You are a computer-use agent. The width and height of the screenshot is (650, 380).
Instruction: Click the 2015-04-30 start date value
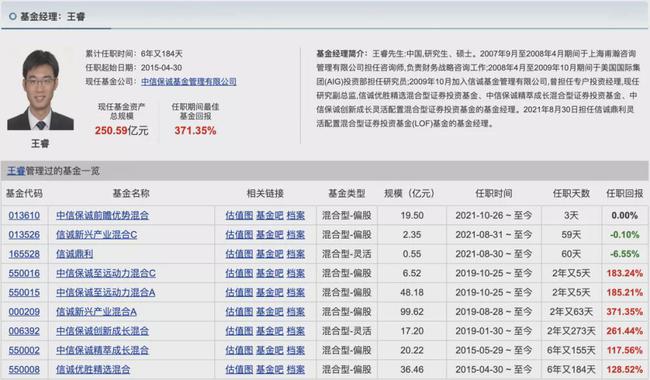coord(161,68)
